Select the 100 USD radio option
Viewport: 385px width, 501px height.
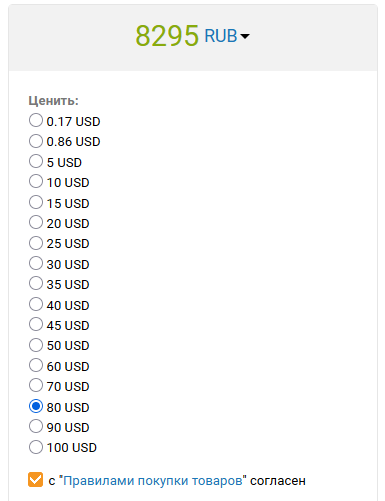36,447
